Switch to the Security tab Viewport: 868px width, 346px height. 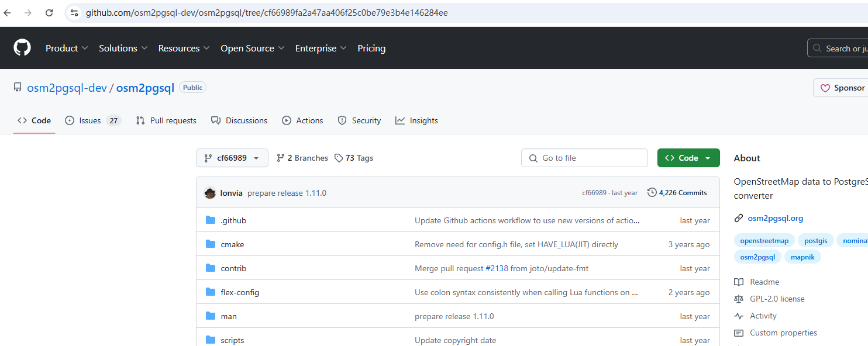(359, 120)
